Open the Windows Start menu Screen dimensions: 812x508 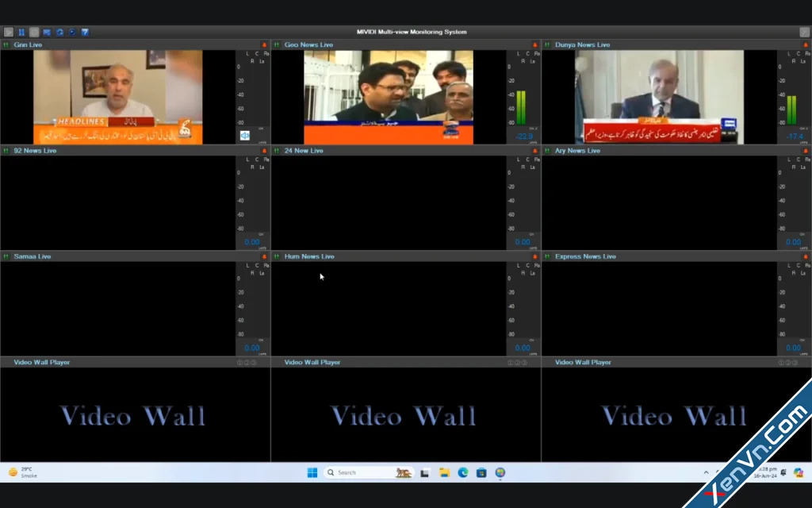pyautogui.click(x=312, y=473)
